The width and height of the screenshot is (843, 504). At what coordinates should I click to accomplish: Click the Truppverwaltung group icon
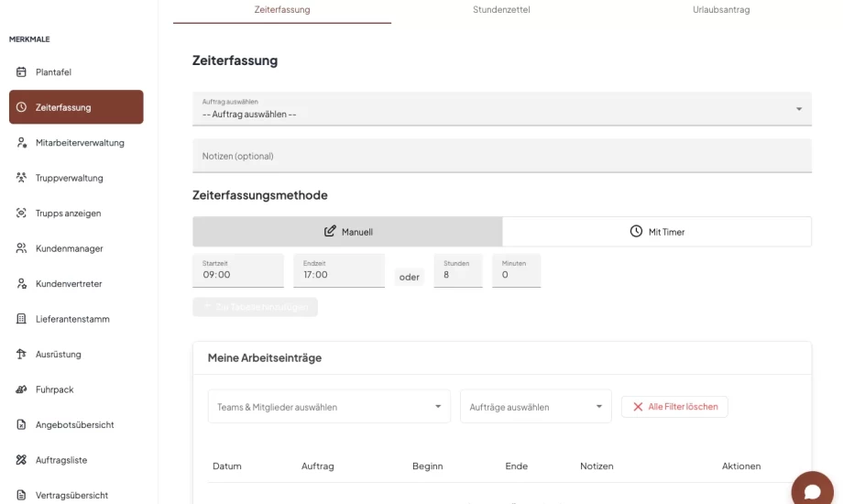coord(21,178)
